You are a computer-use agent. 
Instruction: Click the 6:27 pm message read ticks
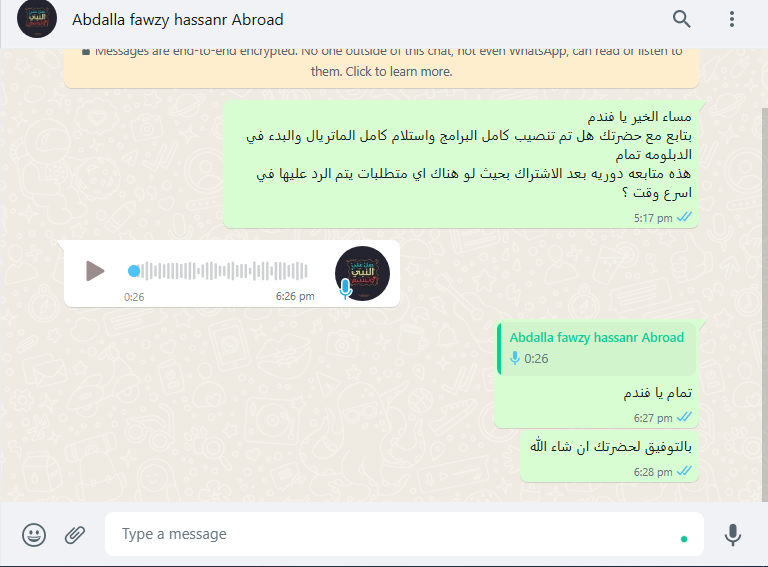tap(684, 418)
